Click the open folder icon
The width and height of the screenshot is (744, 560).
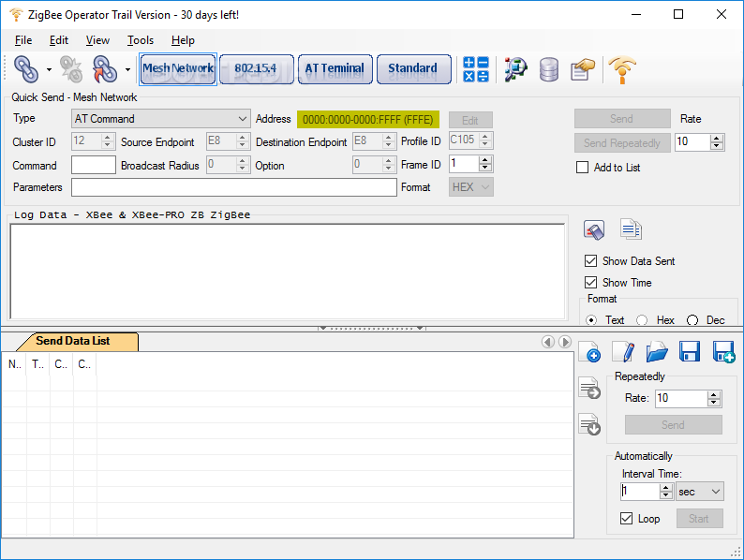pos(657,352)
